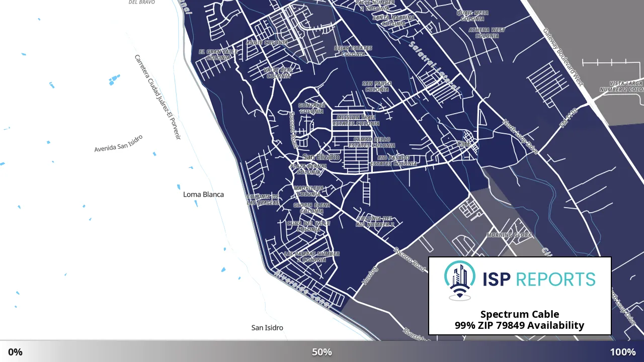The width and height of the screenshot is (644, 362).
Task: Click the ISP Reports logo icon
Action: coord(459,281)
